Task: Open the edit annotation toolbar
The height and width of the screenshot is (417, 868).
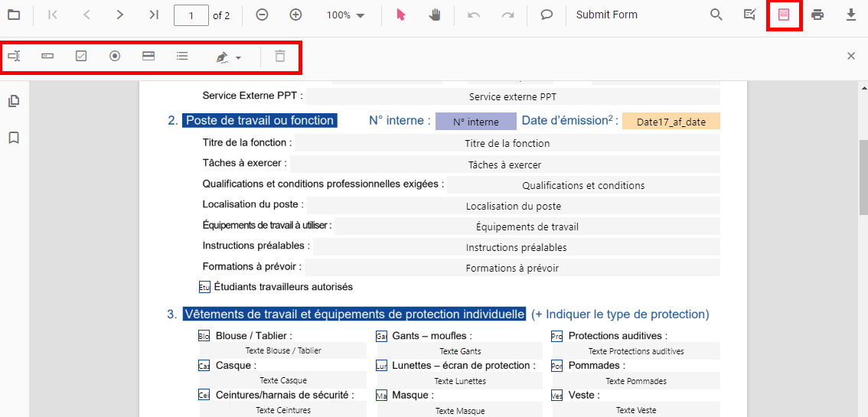Action: pos(749,15)
